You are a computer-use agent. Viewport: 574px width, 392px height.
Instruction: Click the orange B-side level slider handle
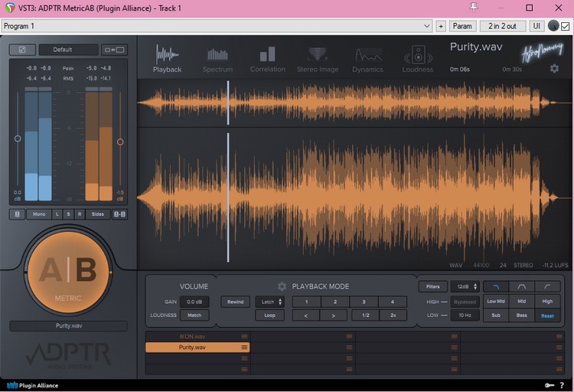click(x=120, y=142)
